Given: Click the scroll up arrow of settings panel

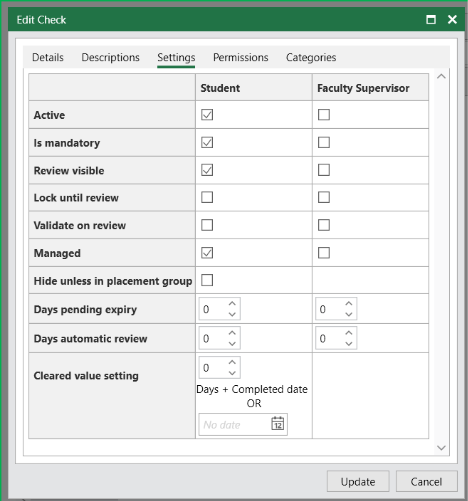Looking at the screenshot, I should [x=441, y=76].
